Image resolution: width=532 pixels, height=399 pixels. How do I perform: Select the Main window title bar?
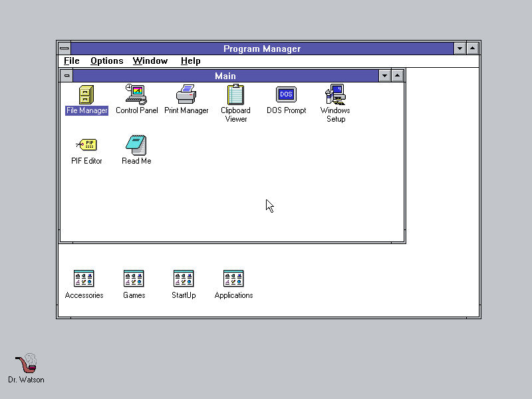225,76
